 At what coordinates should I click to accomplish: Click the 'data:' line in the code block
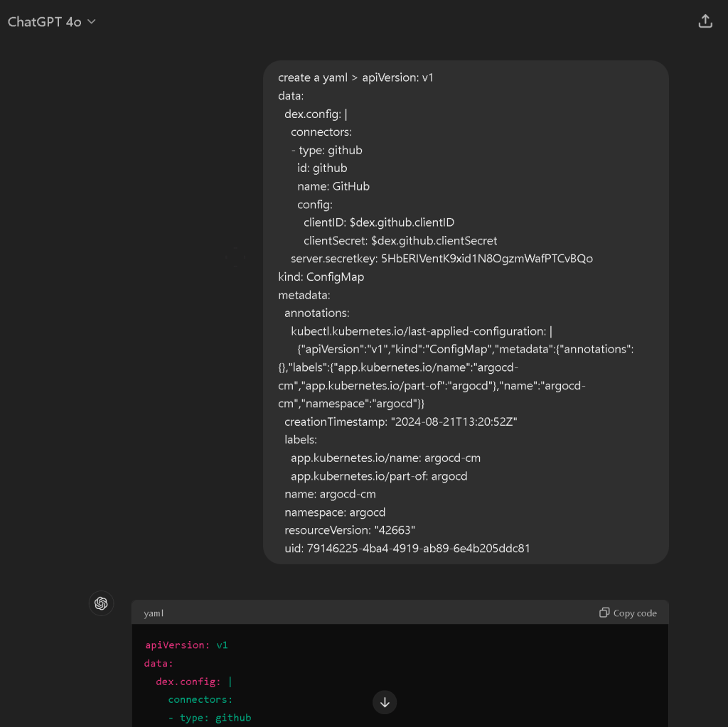pyautogui.click(x=159, y=664)
